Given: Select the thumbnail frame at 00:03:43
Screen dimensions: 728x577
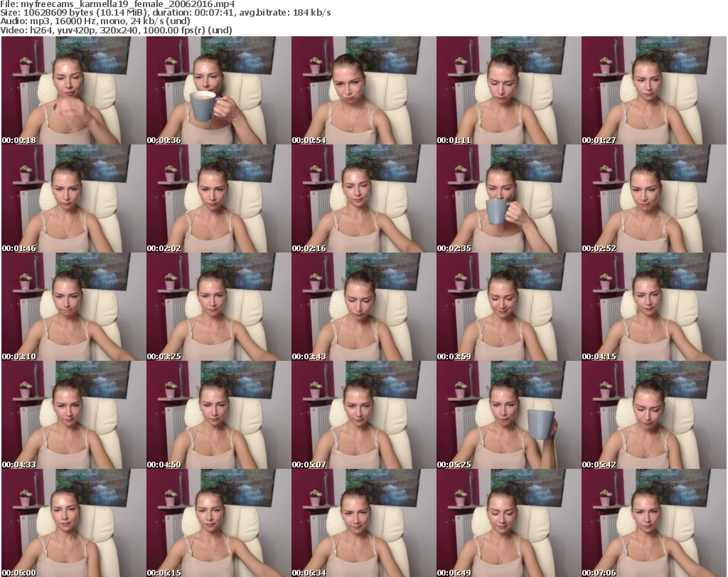Looking at the screenshot, I should [363, 307].
